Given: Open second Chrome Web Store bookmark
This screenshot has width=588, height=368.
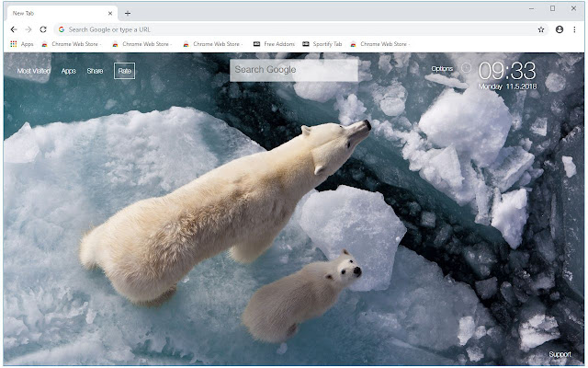Looking at the screenshot, I should [x=141, y=44].
